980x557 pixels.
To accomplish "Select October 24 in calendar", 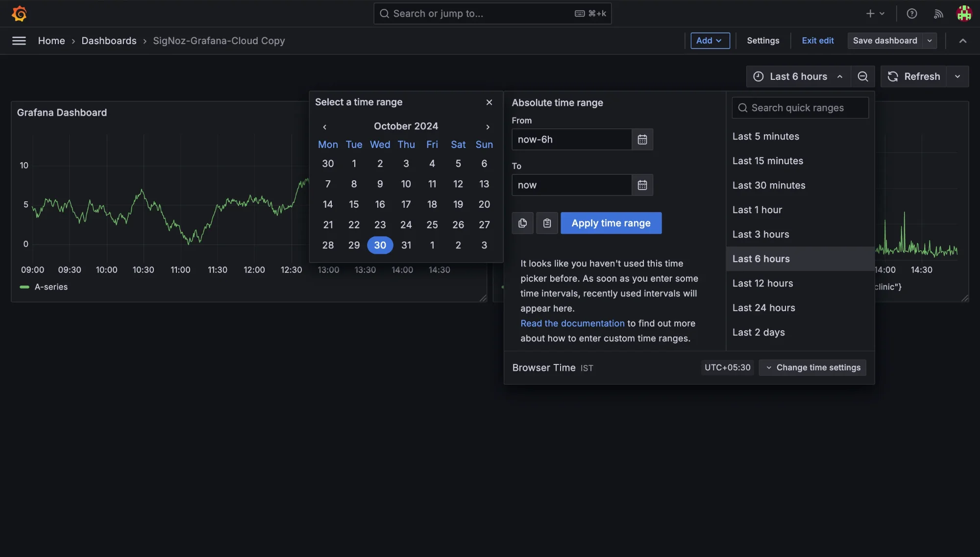I will [x=406, y=225].
